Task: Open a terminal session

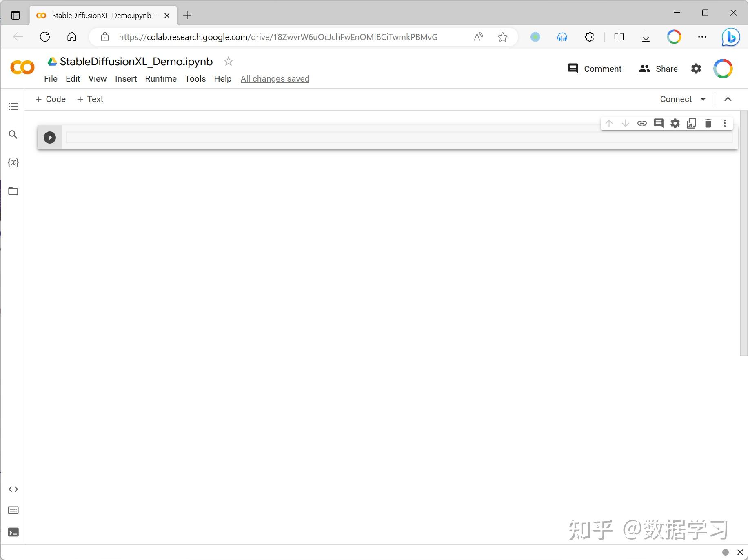Action: [13, 532]
